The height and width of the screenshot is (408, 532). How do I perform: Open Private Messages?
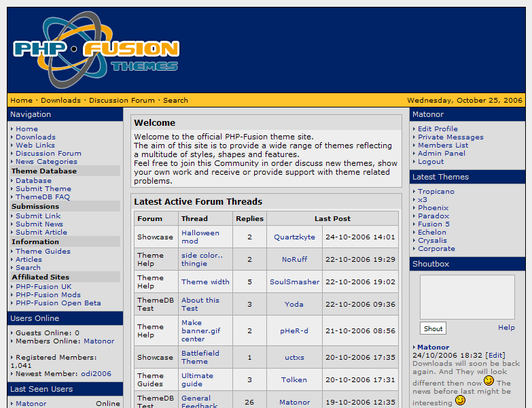click(450, 137)
